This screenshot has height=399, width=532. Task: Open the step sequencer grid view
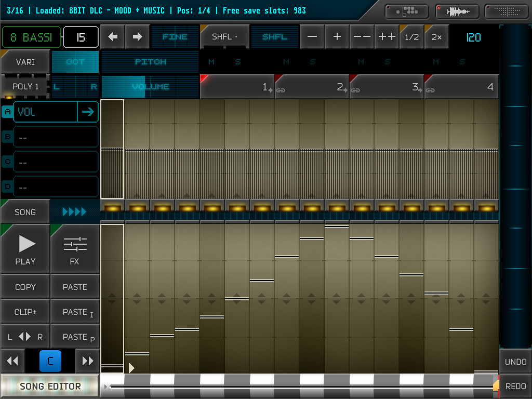point(506,11)
